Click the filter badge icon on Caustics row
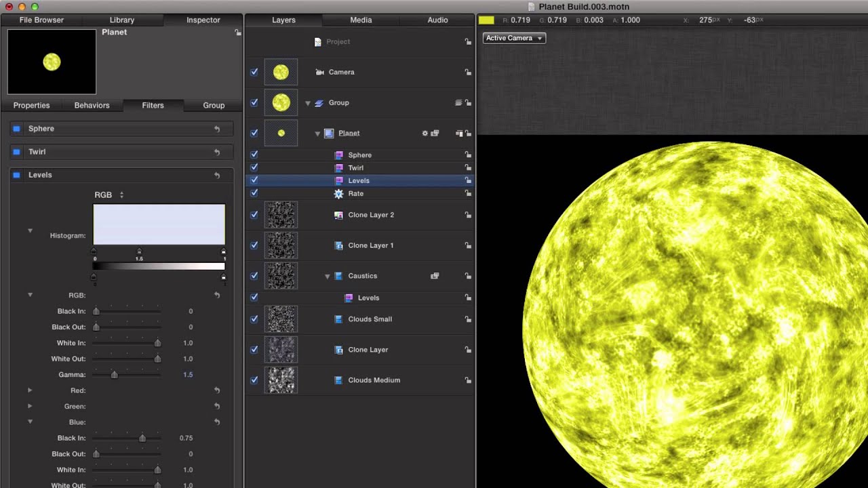The height and width of the screenshot is (488, 868). [435, 276]
